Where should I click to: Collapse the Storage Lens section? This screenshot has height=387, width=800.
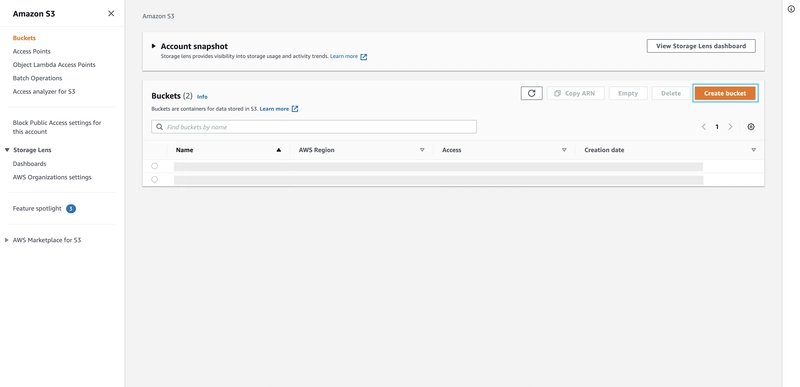(7, 150)
